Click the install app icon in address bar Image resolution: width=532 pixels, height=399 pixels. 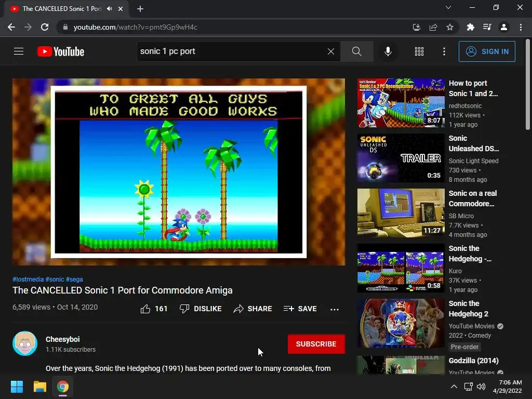coord(416,27)
